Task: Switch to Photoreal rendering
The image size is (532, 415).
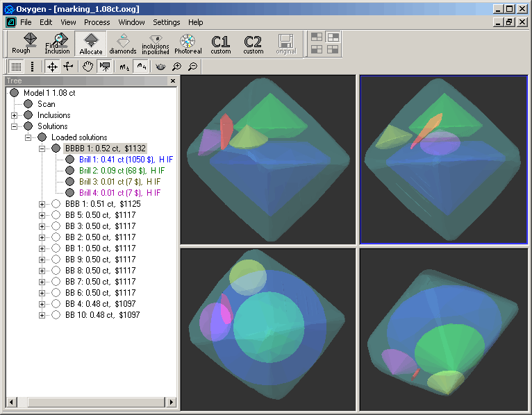Action: point(188,43)
